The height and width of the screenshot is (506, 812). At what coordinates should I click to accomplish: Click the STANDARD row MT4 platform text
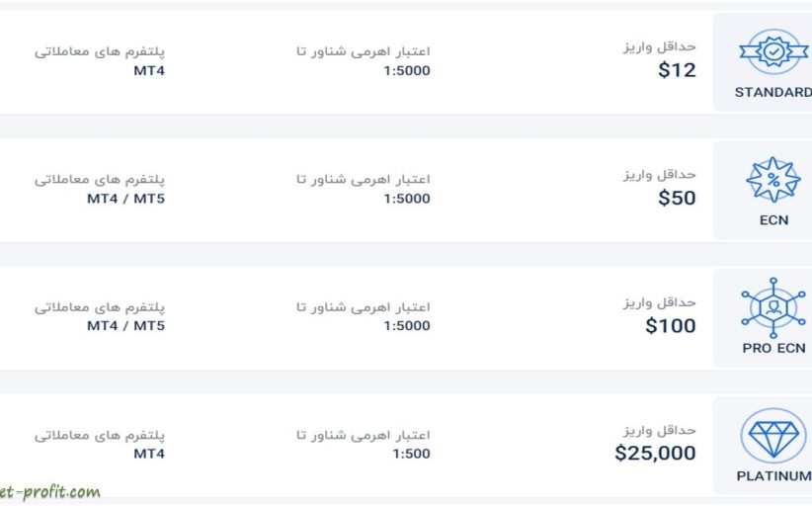click(149, 70)
